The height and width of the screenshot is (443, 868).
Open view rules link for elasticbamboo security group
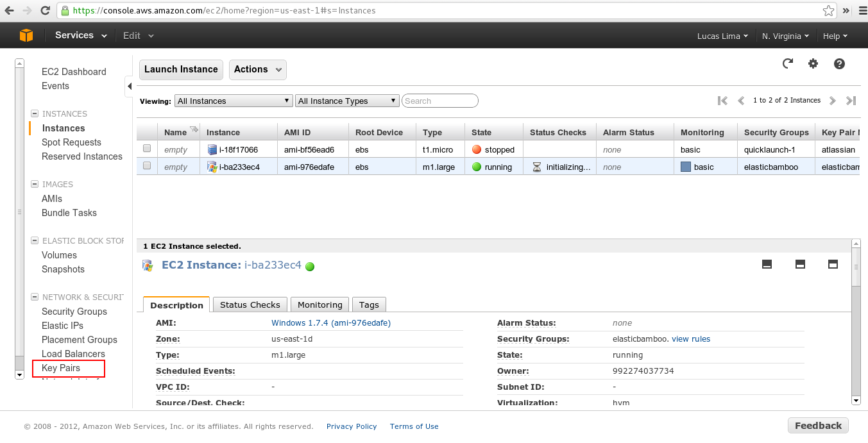coord(691,339)
